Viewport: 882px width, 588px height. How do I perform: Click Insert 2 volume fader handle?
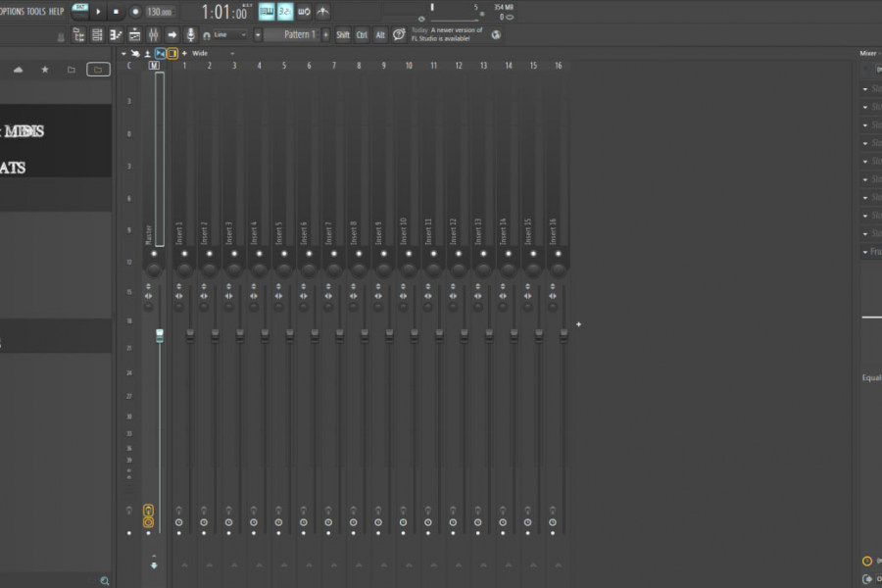pyautogui.click(x=215, y=336)
